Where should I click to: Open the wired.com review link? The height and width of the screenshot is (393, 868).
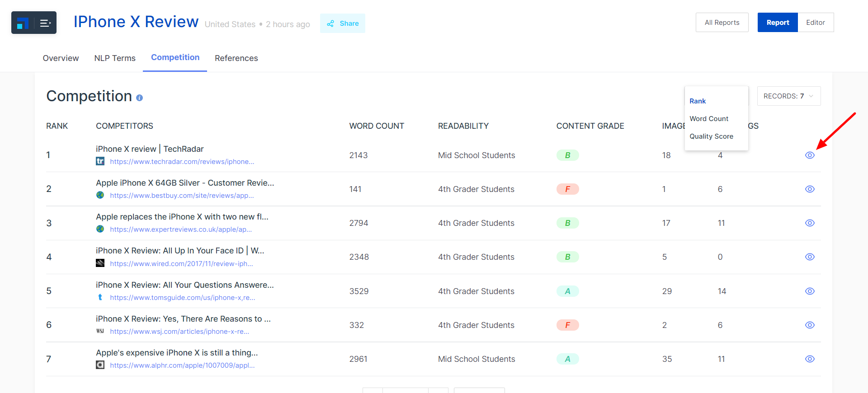pyautogui.click(x=181, y=264)
